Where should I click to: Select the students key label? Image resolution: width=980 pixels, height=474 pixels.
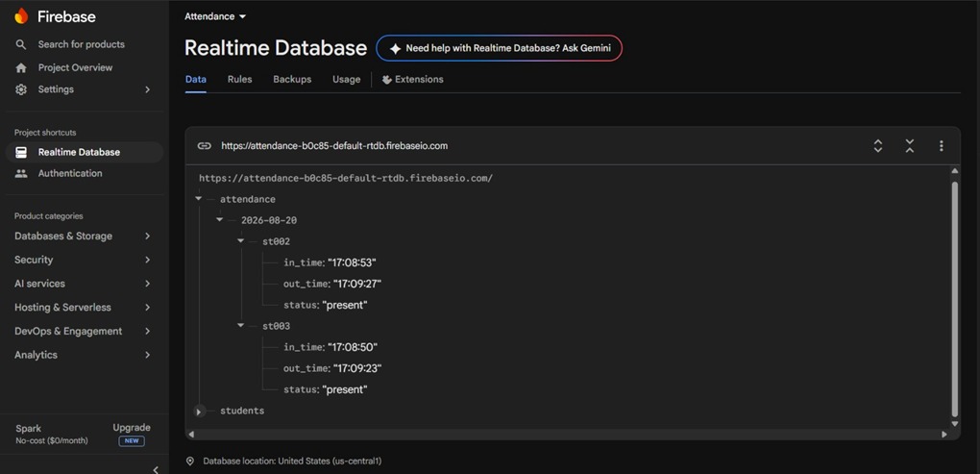(242, 411)
